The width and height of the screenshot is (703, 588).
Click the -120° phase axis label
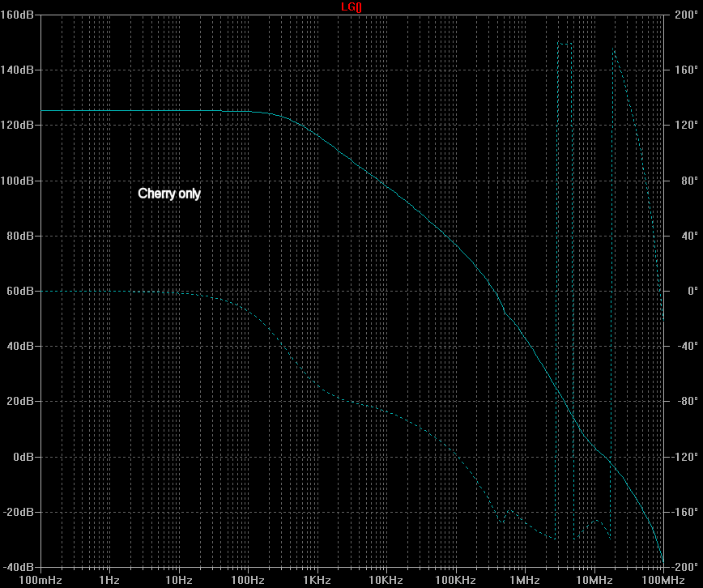tap(684, 457)
